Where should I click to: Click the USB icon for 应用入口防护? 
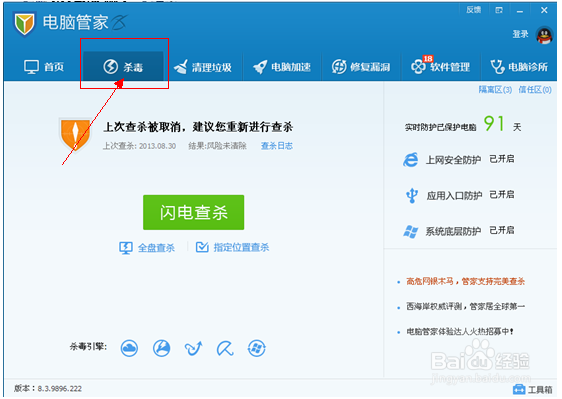coord(411,195)
